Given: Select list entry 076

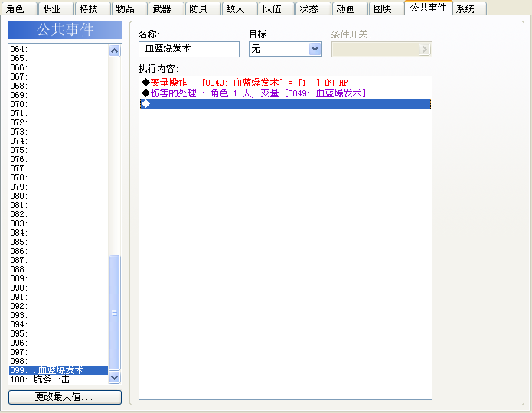Looking at the screenshot, I should tap(58, 159).
